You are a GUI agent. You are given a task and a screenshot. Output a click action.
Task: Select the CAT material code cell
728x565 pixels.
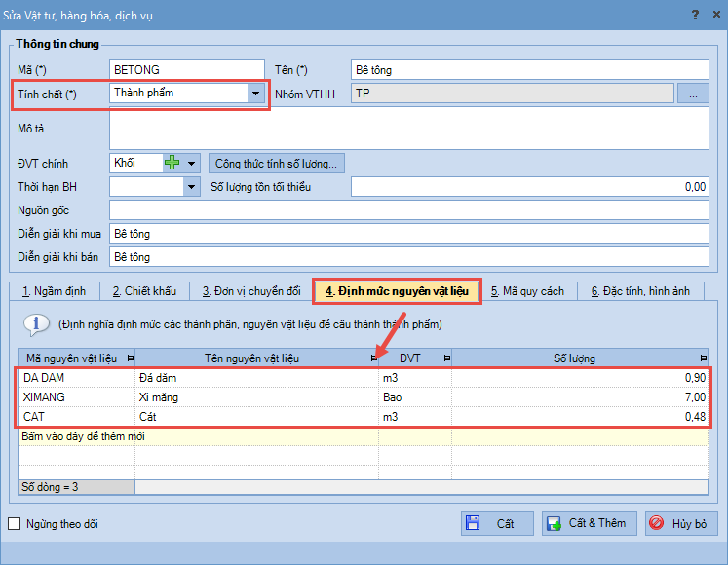coord(77,417)
